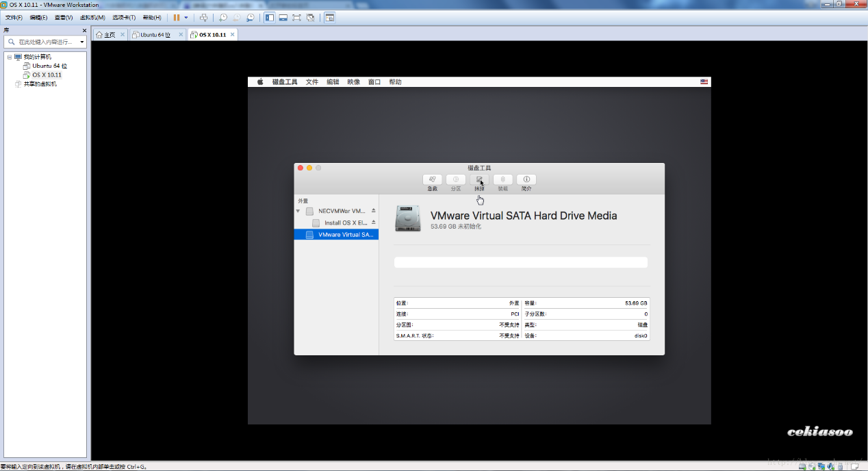Open VMware 文件(F) menu

(x=14, y=17)
